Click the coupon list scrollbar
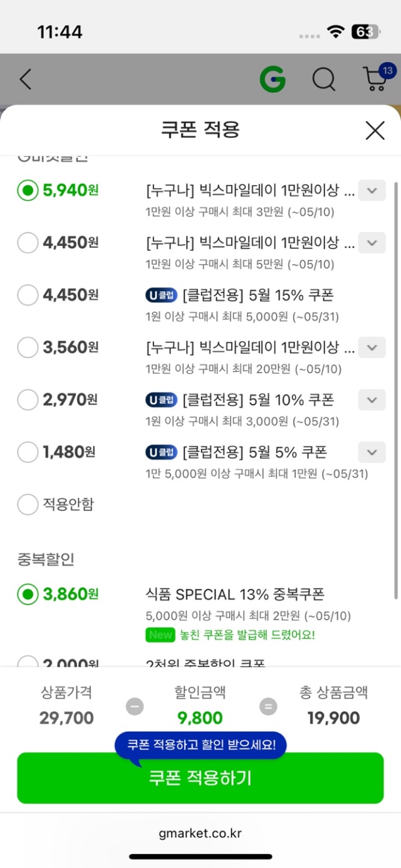Screen dimensions: 401x868 [x=395, y=390]
